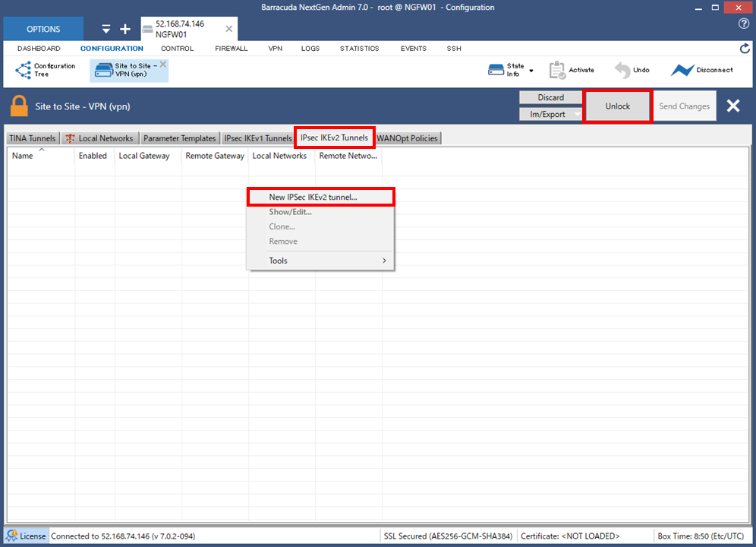This screenshot has height=547, width=756.
Task: Click the Activate clipboard icon
Action: tap(557, 70)
